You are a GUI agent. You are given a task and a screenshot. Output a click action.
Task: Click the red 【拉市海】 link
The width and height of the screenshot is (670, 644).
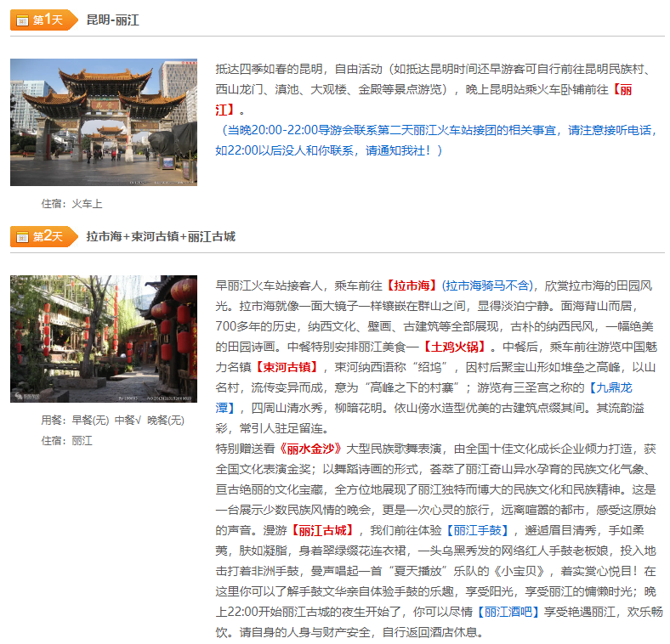coord(412,285)
